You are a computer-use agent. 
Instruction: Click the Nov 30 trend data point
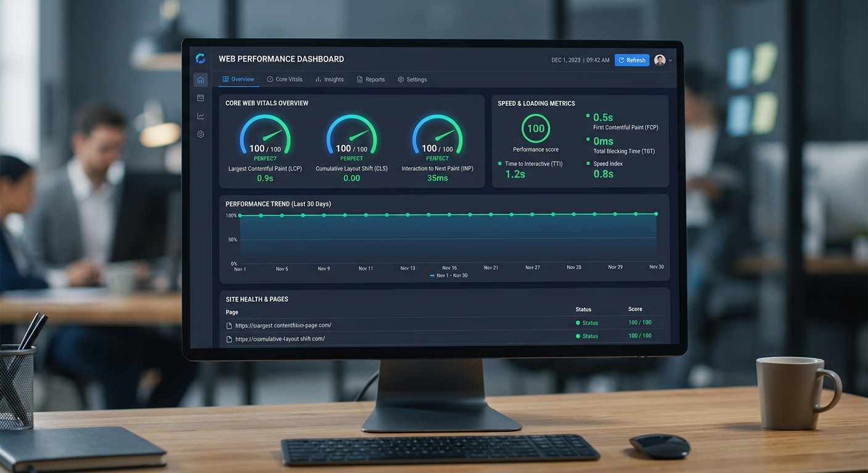[x=656, y=214]
